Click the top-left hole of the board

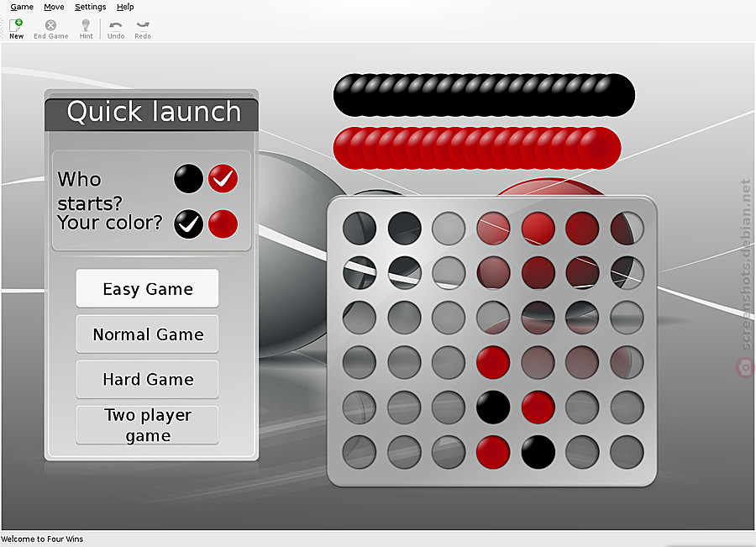click(360, 229)
